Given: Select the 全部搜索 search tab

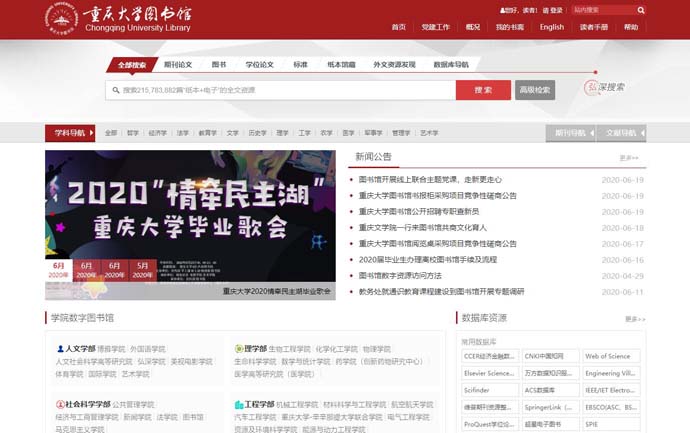Looking at the screenshot, I should [132, 65].
